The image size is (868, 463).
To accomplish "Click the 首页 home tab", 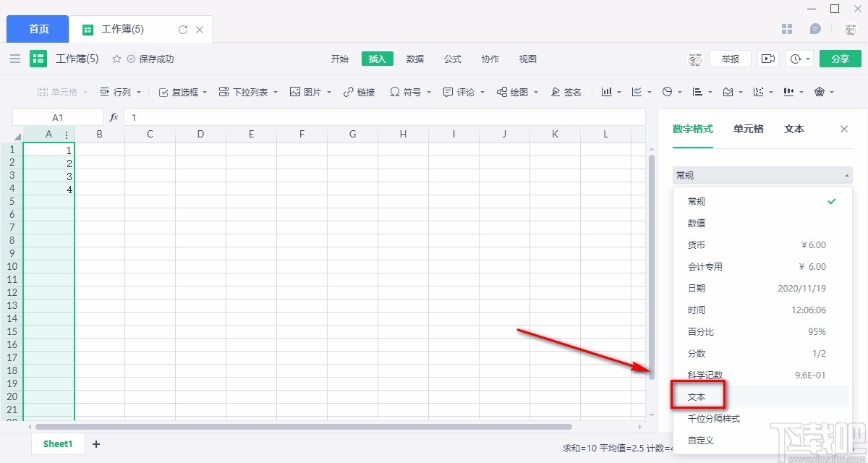I will [x=38, y=29].
